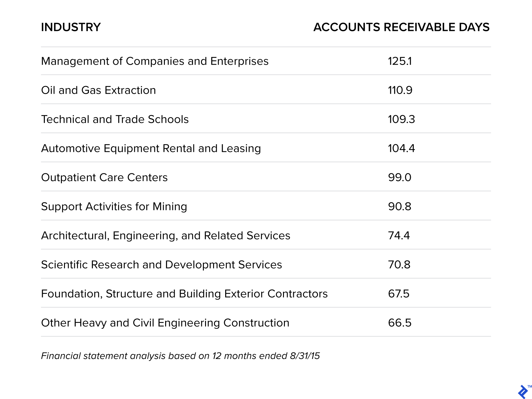
Task: Select Support Activities for Mining
Action: click(x=114, y=207)
